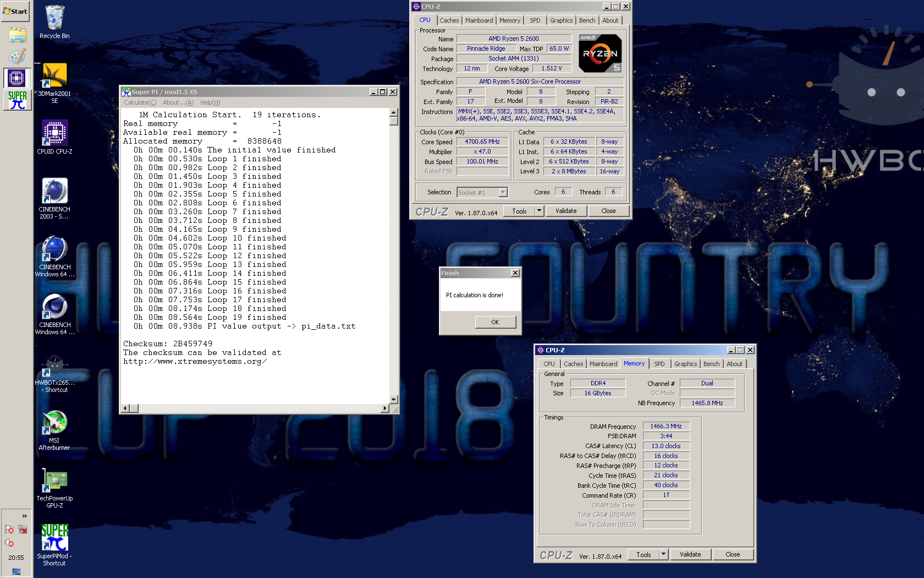
Task: Click the top CPU-Z window title icon
Action: pyautogui.click(x=416, y=7)
